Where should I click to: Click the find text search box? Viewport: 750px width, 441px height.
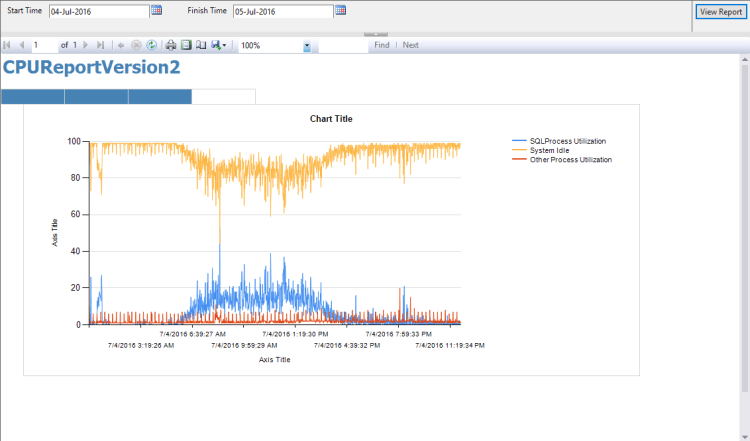click(x=341, y=46)
